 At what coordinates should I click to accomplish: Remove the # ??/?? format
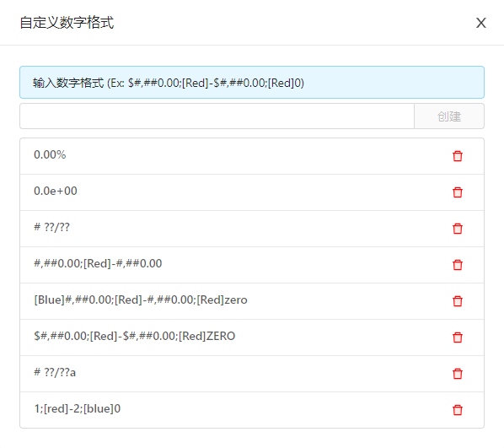[x=458, y=229]
